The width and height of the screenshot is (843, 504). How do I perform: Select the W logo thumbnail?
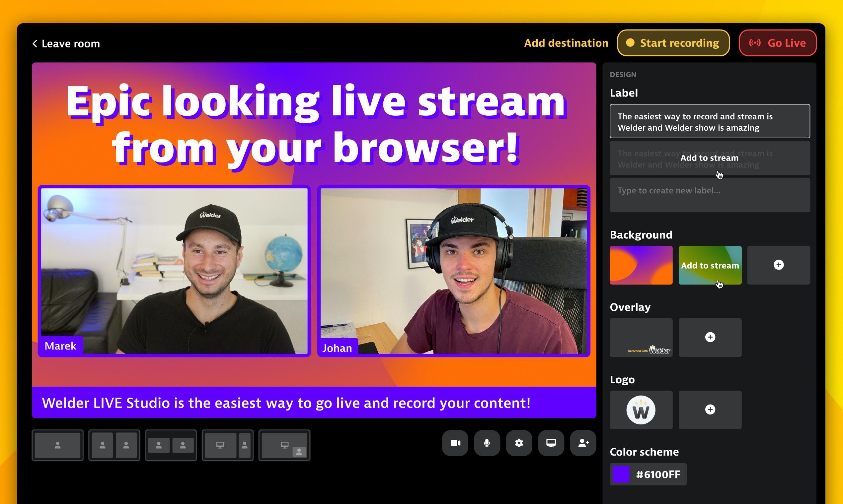pyautogui.click(x=641, y=410)
